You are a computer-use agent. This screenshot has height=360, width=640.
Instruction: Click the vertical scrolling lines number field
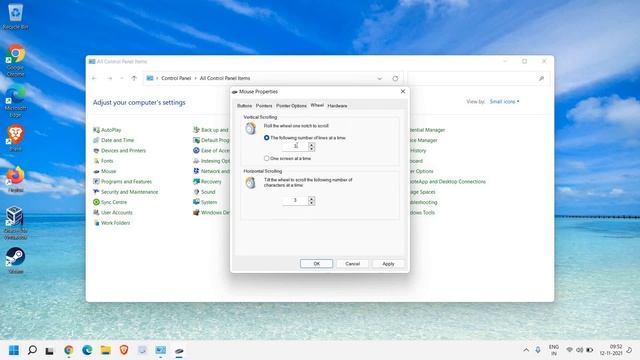[x=295, y=147]
